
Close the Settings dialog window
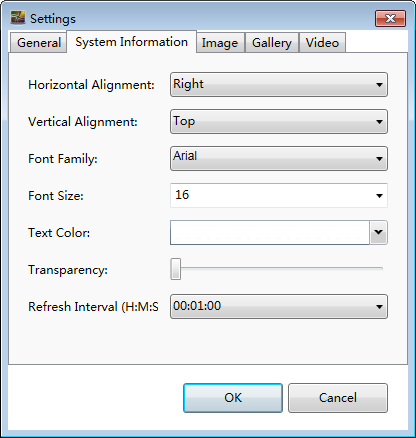(390, 18)
